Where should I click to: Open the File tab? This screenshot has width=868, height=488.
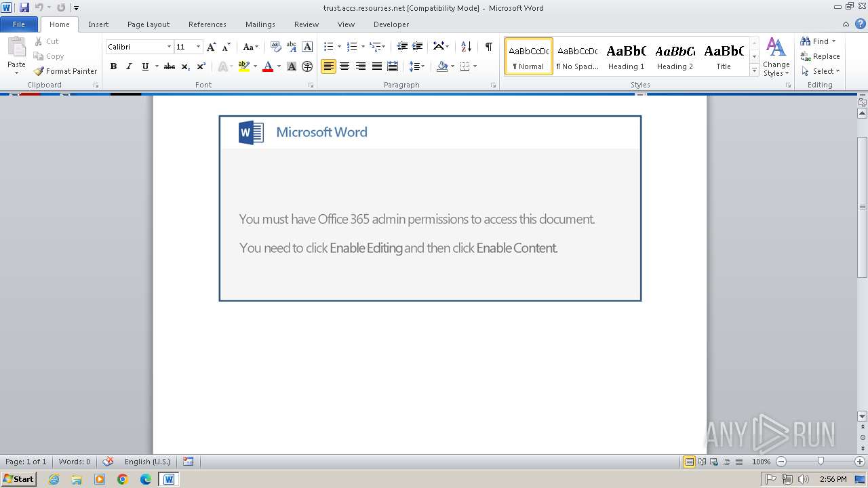tap(19, 24)
